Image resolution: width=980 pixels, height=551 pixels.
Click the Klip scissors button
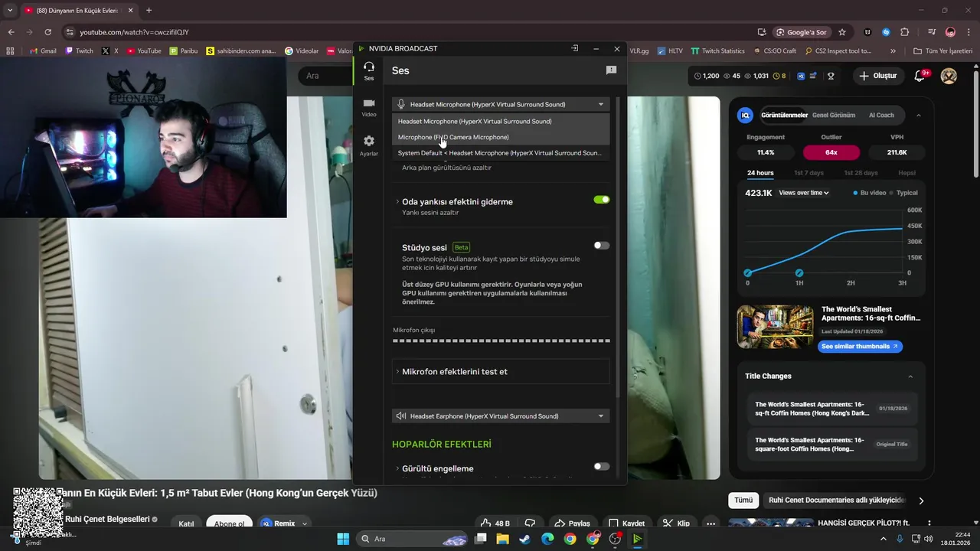click(676, 523)
